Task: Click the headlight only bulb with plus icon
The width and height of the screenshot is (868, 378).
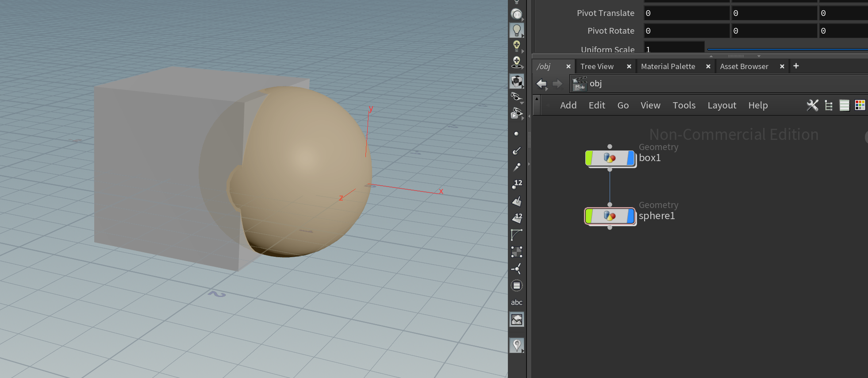Action: point(516,46)
